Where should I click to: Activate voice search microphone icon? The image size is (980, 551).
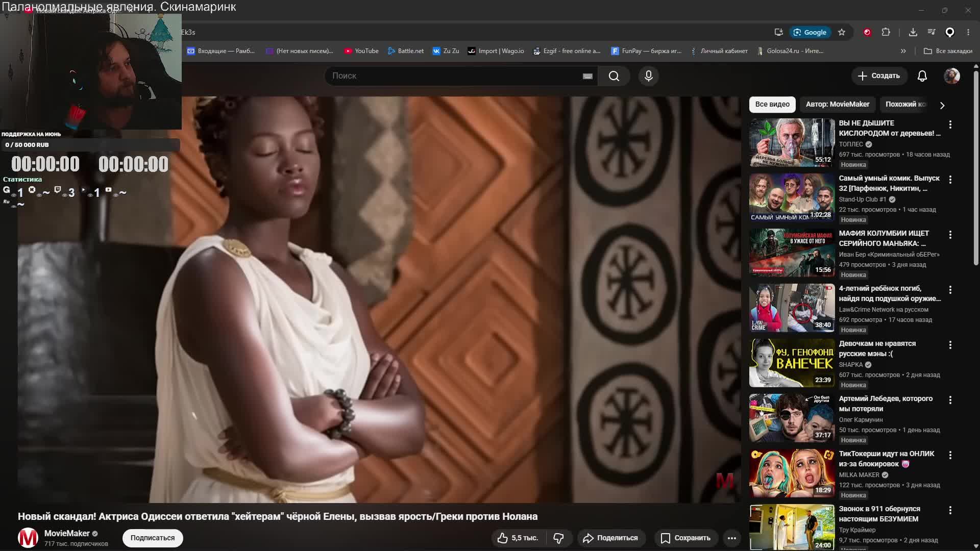click(649, 76)
